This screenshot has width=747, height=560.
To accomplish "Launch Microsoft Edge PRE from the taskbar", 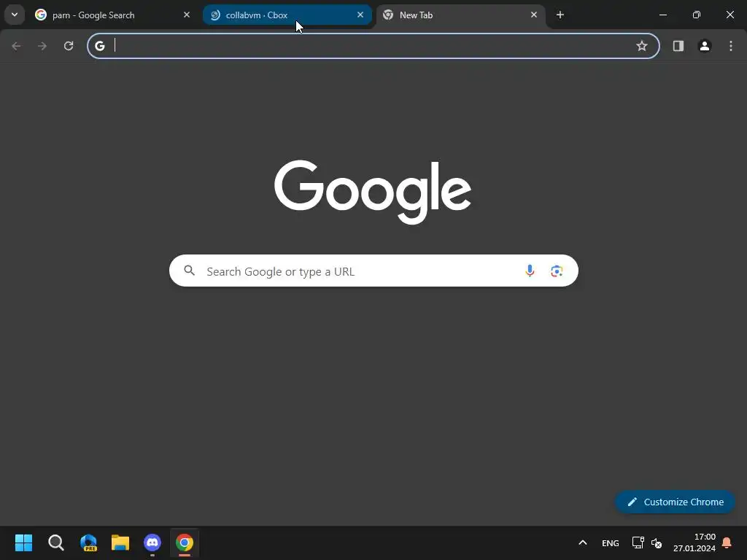I will click(x=88, y=542).
